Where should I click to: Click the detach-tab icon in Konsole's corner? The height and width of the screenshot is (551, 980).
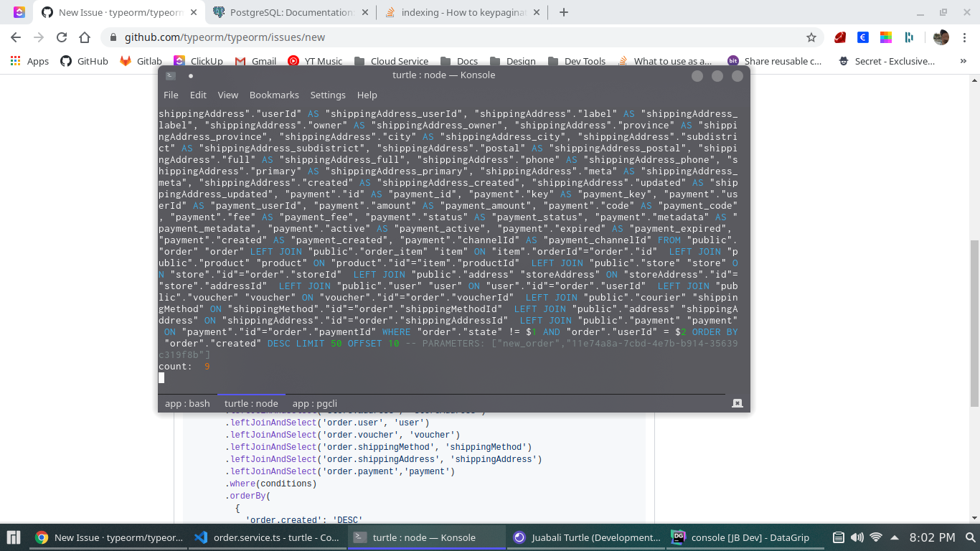(736, 402)
